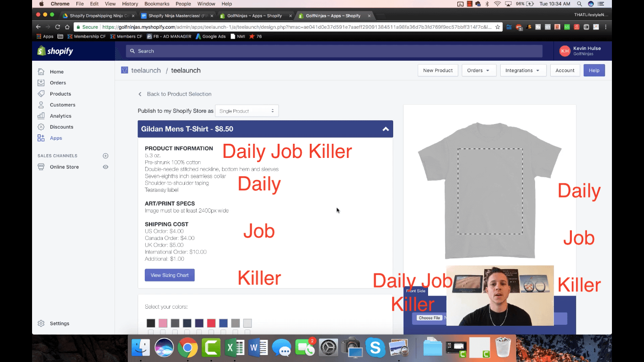644x362 pixels.
Task: Open the Apple menu
Action: (41, 4)
